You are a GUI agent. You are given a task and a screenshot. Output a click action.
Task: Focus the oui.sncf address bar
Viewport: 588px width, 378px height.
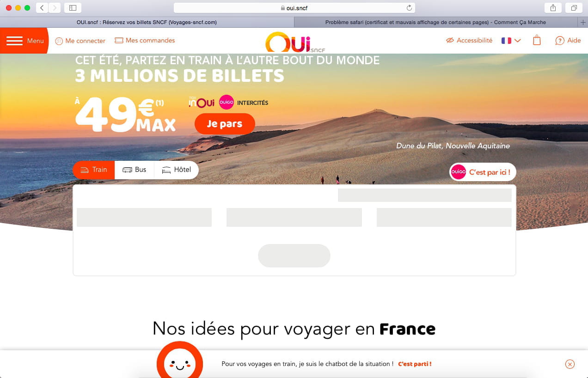pyautogui.click(x=294, y=8)
